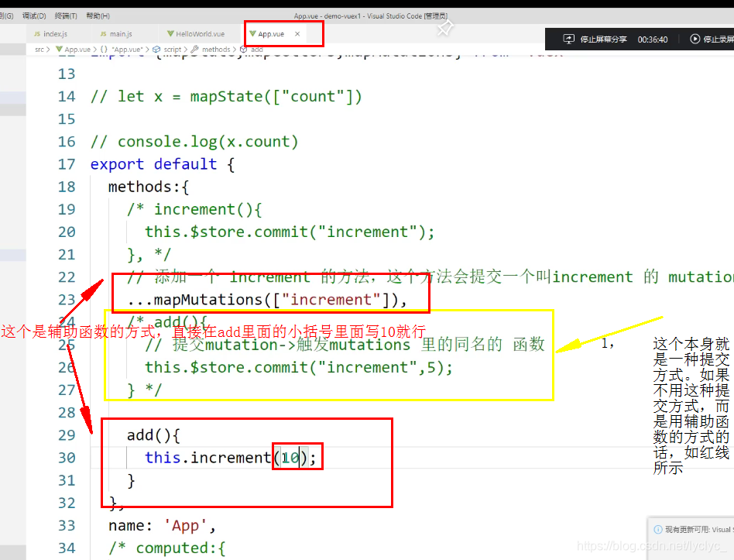
Task: Click the cube icon before script breadcrumb
Action: click(156, 49)
